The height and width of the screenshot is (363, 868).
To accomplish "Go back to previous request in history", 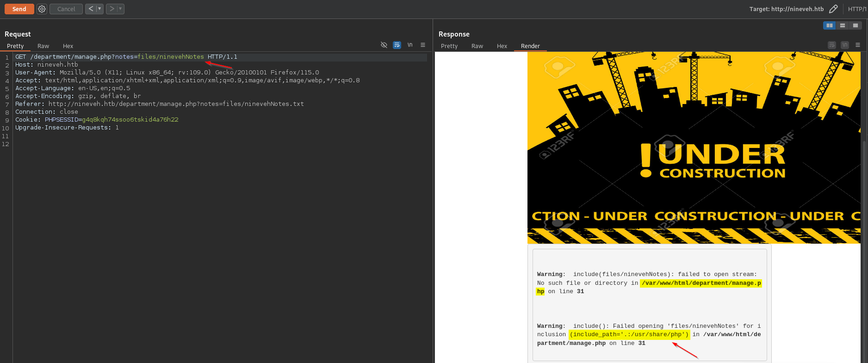I will coord(91,9).
